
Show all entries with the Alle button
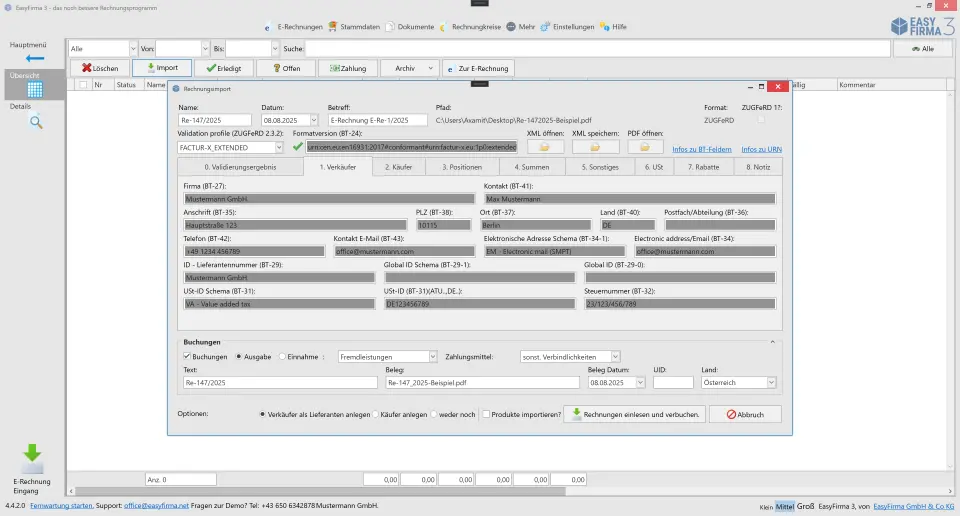pyautogui.click(x=923, y=48)
